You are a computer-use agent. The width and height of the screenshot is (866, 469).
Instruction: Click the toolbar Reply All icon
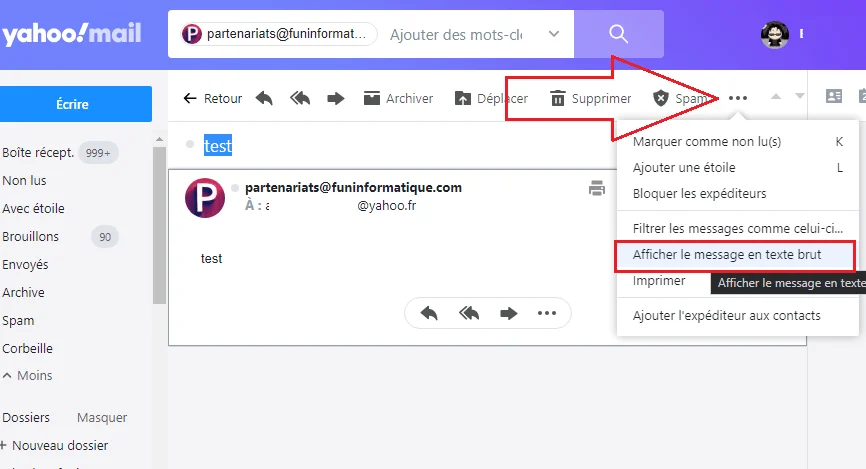point(300,98)
